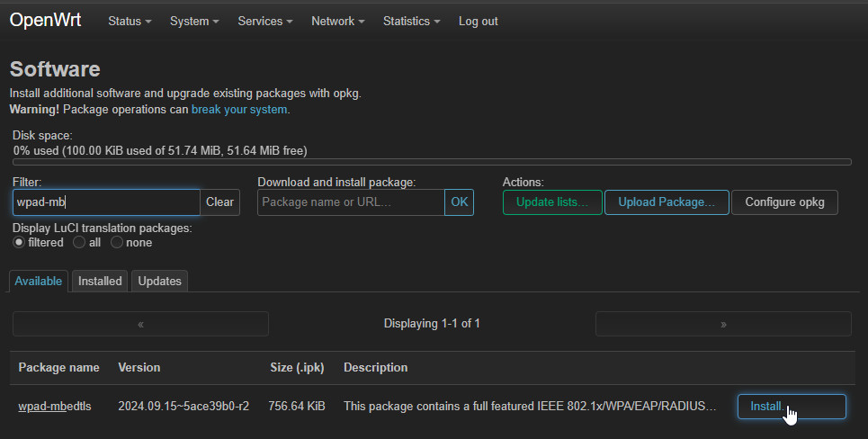Screen dimensions: 868x439
Task: Open the Services dropdown
Action: [265, 21]
